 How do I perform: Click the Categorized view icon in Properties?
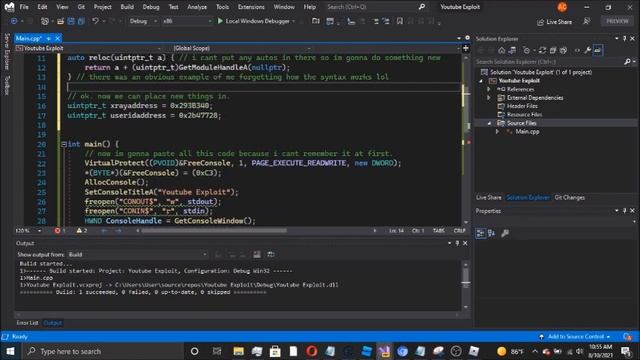pyautogui.click(x=480, y=233)
